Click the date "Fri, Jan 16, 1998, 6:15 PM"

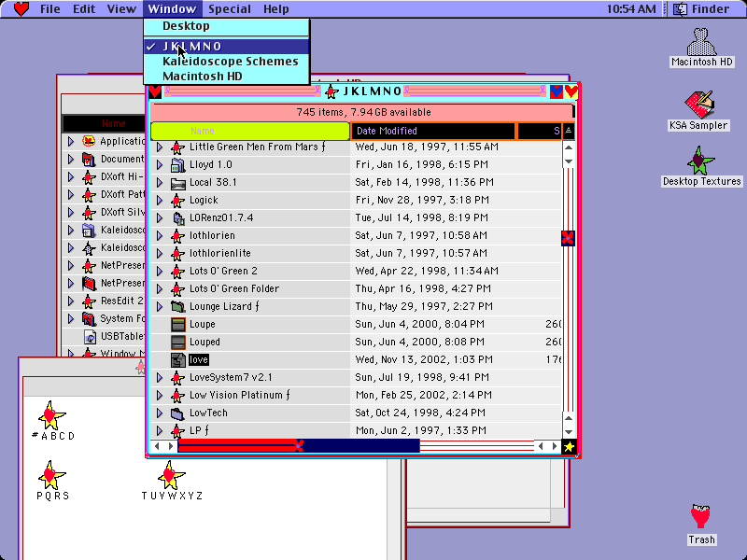click(422, 165)
